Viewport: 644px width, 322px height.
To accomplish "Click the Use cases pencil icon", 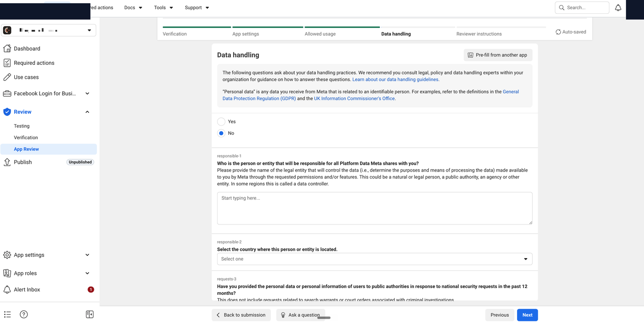I will (7, 77).
